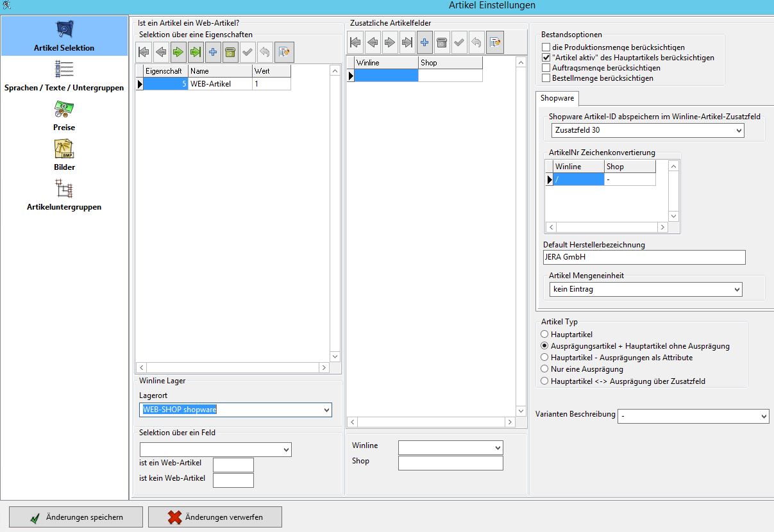Confirm record checkmark in Eigenschaften toolbar
This screenshot has width=774, height=532.
coord(248,52)
